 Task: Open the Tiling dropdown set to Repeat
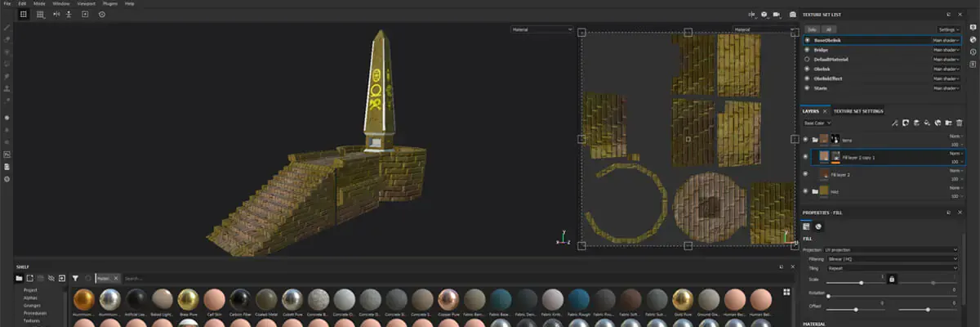pyautogui.click(x=893, y=267)
